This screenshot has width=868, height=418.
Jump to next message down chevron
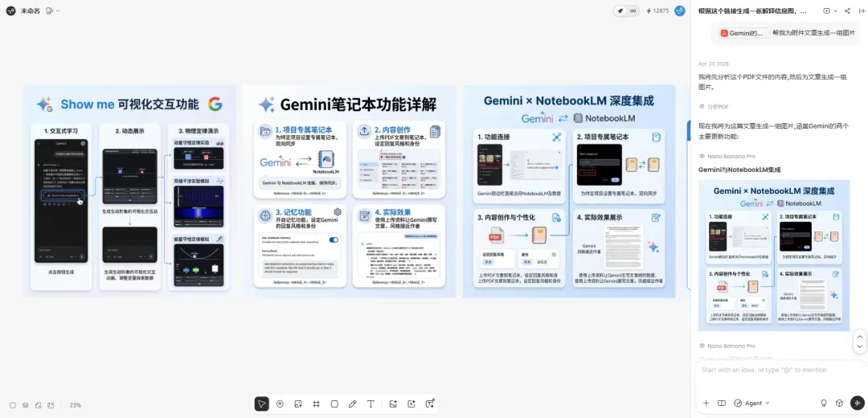coord(859,346)
